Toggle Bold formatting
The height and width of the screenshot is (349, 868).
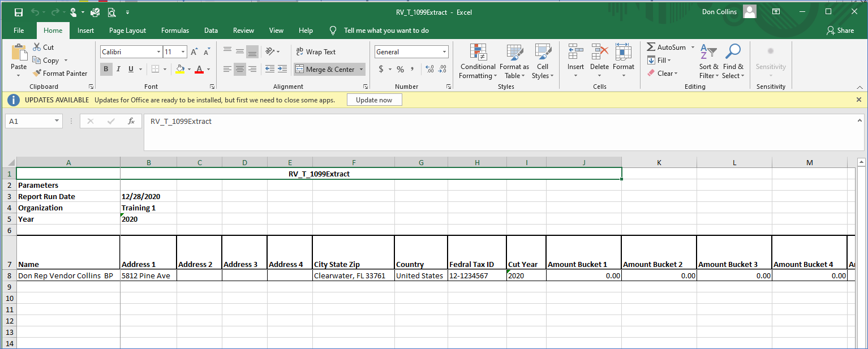[x=106, y=69]
